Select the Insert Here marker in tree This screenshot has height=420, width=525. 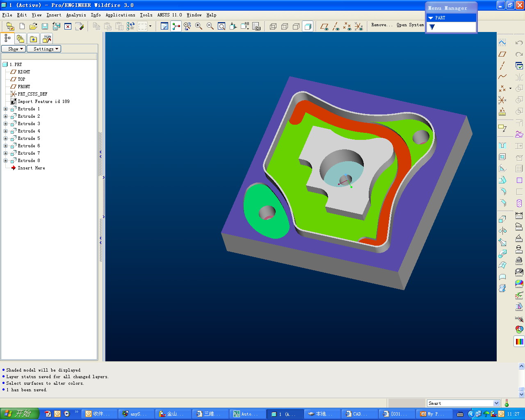click(31, 168)
